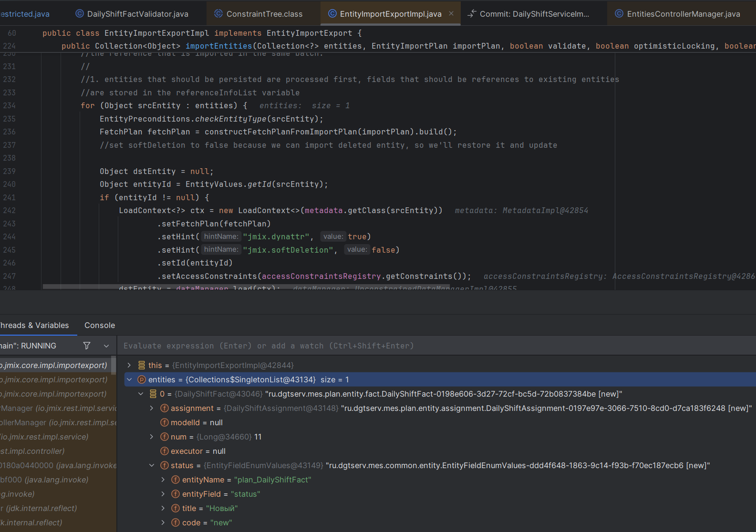Click the field icon next to 'status'
Viewport: 756px width, 532px height.
point(165,465)
